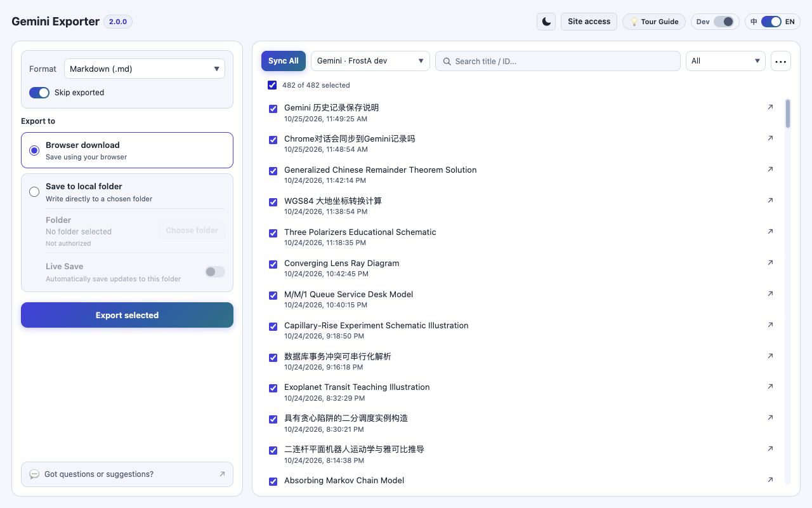Open the Site access button
This screenshot has width=812, height=508.
[x=589, y=22]
